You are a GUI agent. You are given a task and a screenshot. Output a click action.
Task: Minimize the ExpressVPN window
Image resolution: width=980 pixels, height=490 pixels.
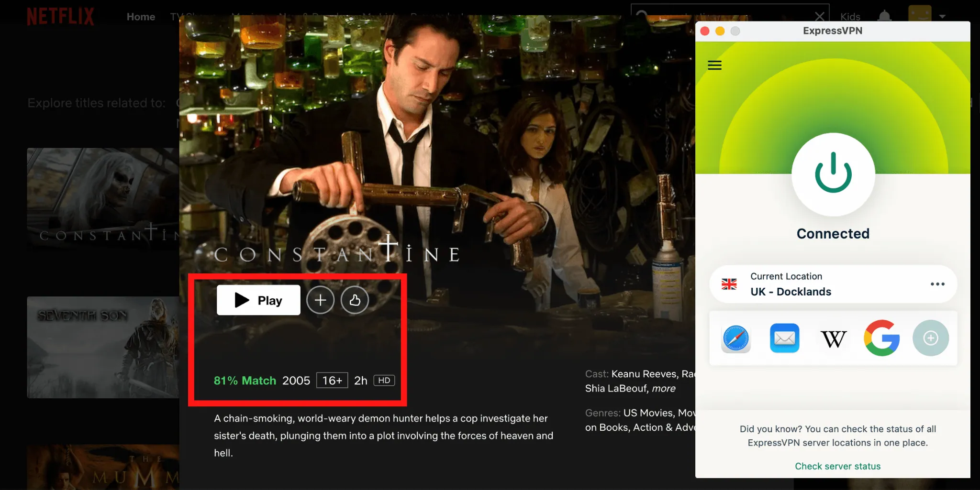pos(720,31)
